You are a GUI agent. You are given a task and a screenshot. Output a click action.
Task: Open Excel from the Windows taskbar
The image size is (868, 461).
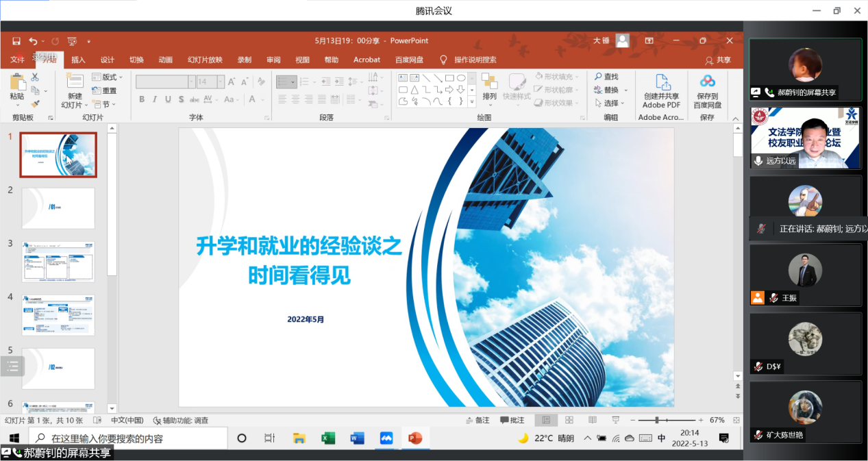pyautogui.click(x=328, y=438)
